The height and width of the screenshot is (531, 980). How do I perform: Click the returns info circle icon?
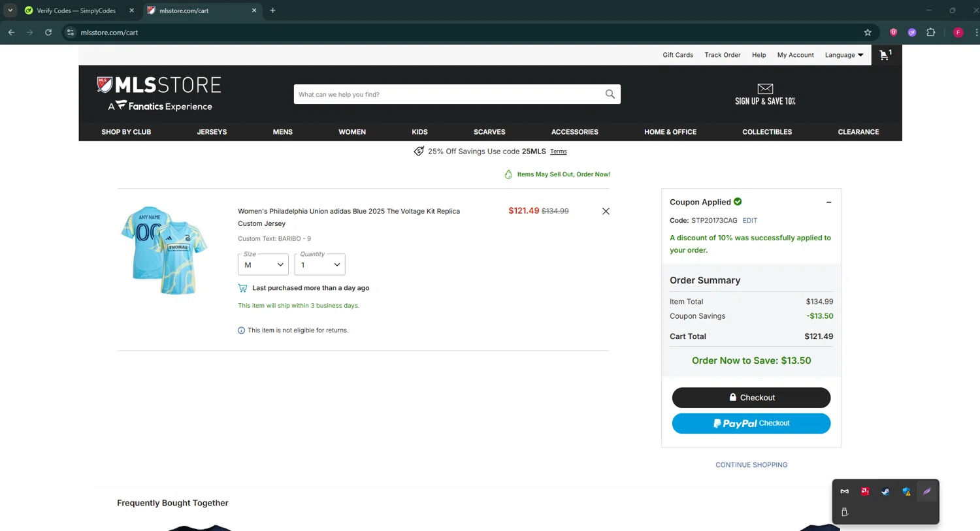(241, 330)
